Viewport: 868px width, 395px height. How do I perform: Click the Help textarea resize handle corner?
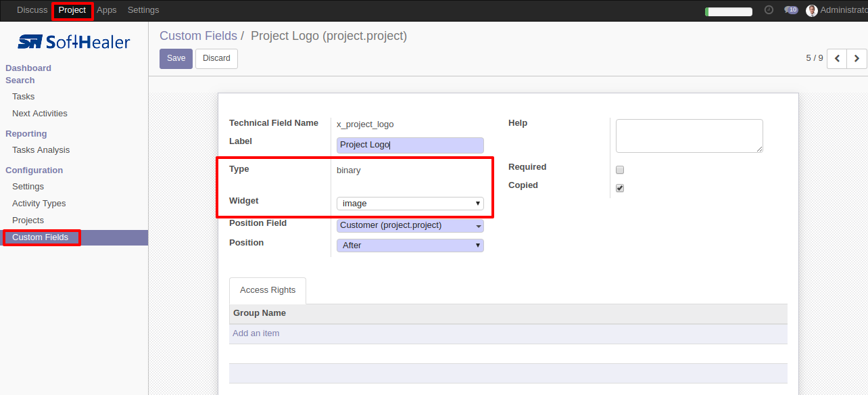760,149
